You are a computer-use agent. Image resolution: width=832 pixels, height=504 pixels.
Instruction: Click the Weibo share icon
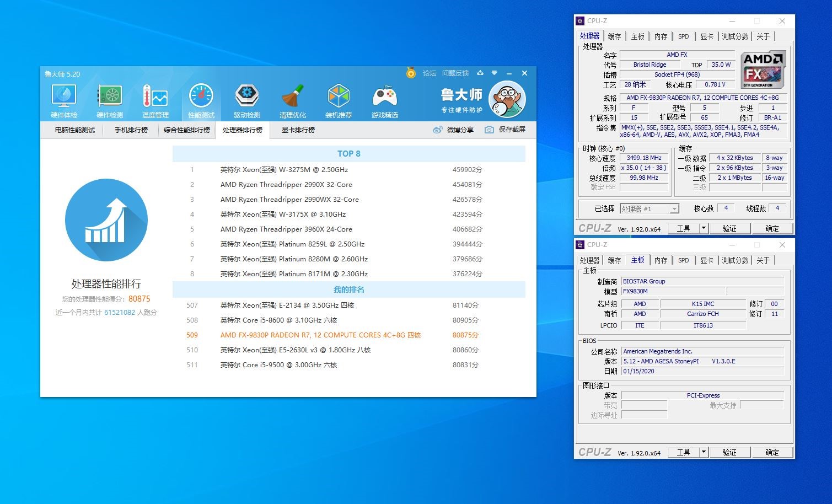coord(438,130)
